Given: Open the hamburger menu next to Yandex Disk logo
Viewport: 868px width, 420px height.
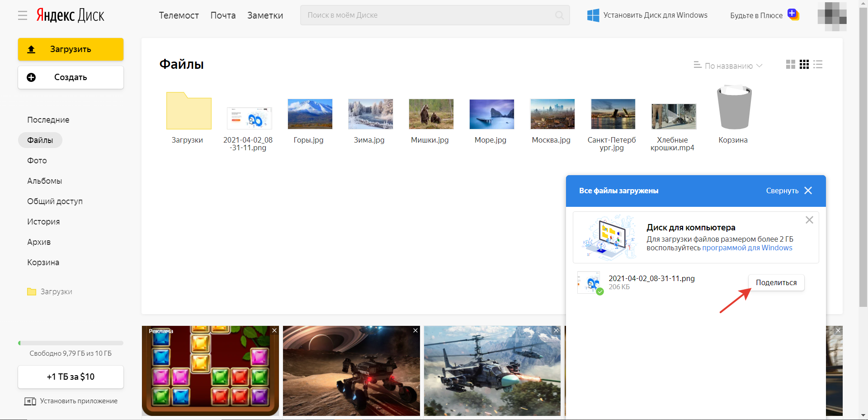Looking at the screenshot, I should 23,15.
